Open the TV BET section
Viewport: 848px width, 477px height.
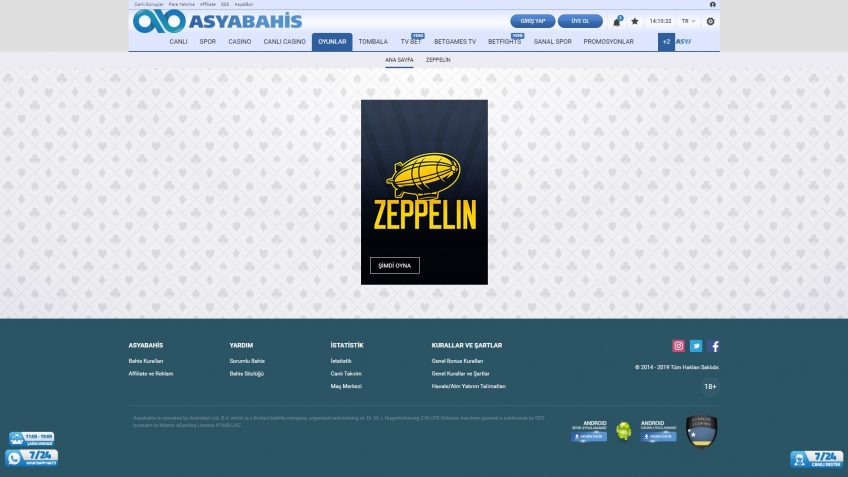(411, 42)
